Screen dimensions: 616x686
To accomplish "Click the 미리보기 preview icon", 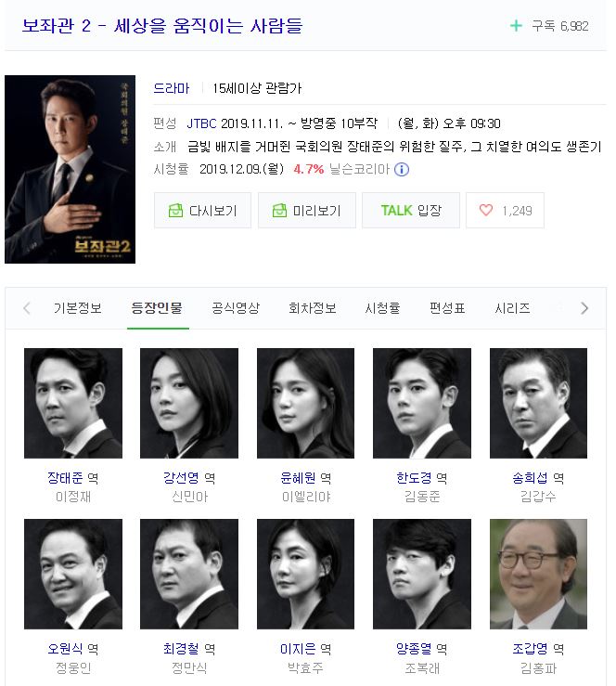I will (x=279, y=211).
